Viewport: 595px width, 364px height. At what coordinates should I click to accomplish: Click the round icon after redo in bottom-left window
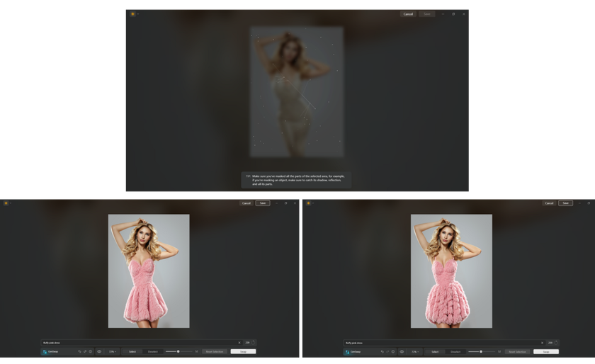point(91,352)
